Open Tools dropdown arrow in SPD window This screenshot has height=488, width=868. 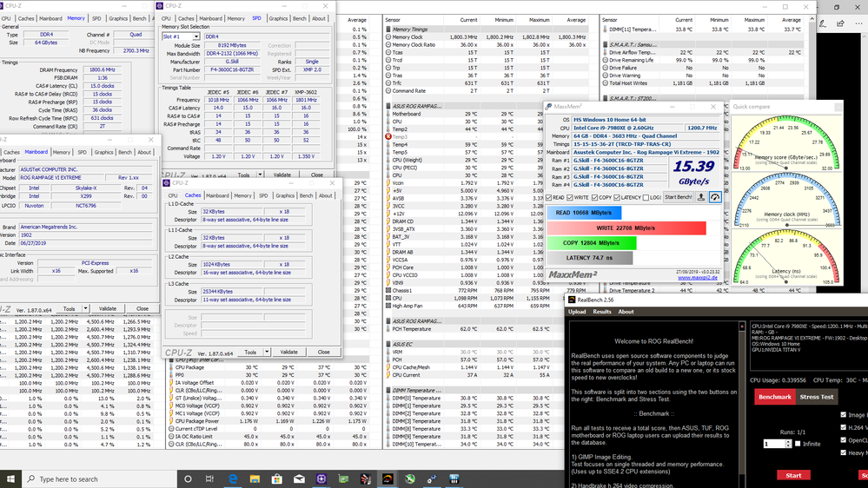tap(260, 175)
